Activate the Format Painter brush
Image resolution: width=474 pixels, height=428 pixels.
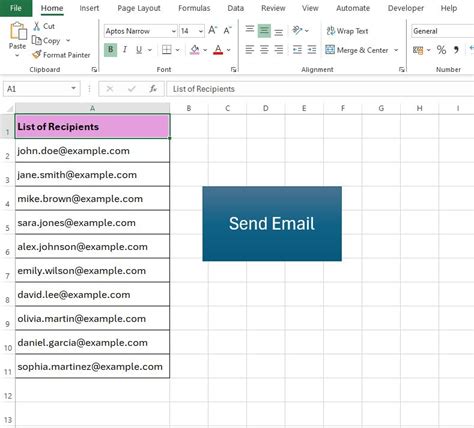(x=37, y=55)
